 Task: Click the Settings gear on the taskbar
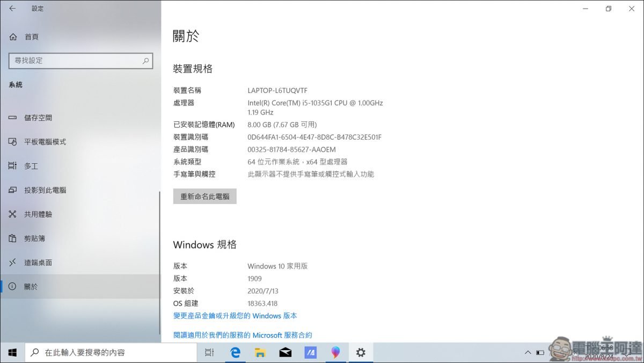pyautogui.click(x=361, y=353)
